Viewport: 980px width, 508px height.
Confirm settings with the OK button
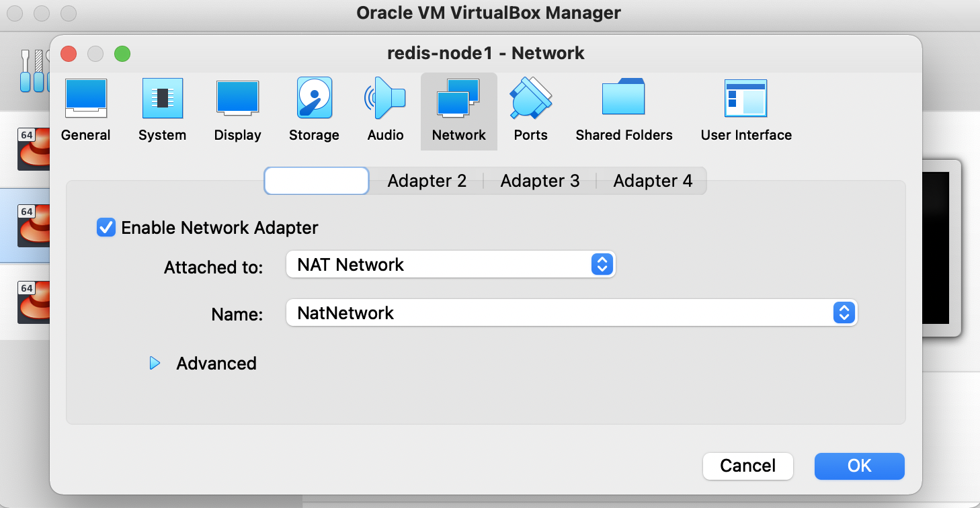coord(860,466)
